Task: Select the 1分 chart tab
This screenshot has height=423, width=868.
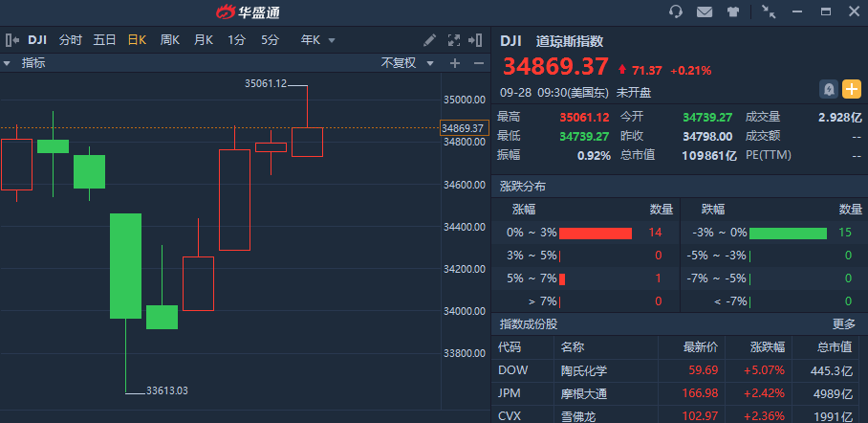Action: (236, 40)
